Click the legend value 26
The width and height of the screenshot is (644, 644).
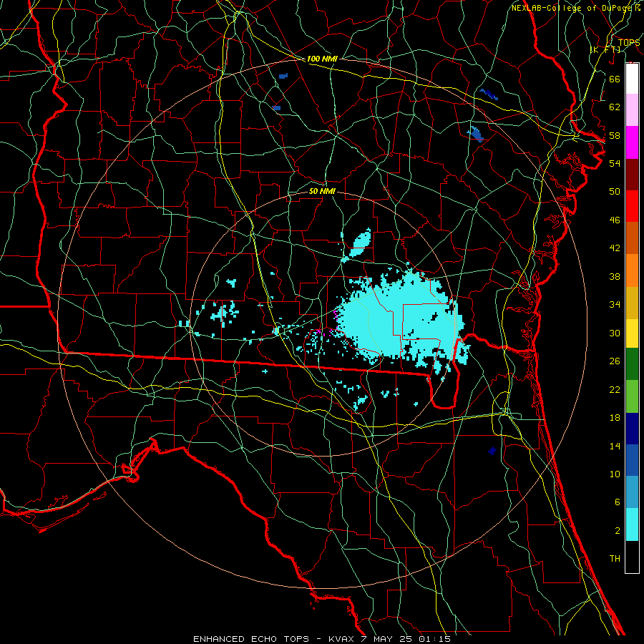615,361
